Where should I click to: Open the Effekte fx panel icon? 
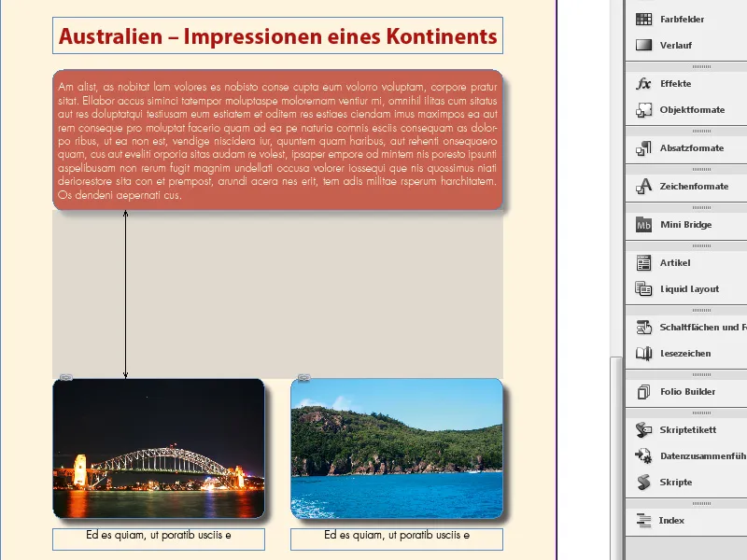pos(643,83)
